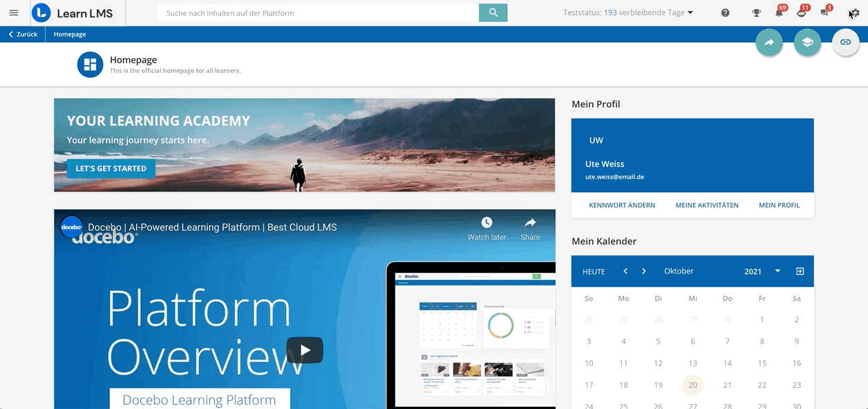
Task: Click the LET'S GET STARTED button
Action: (111, 169)
